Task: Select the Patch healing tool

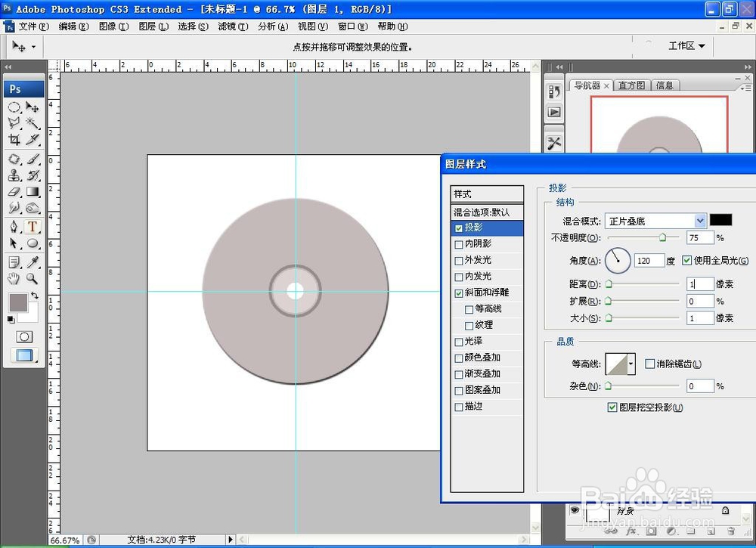Action: tap(14, 159)
